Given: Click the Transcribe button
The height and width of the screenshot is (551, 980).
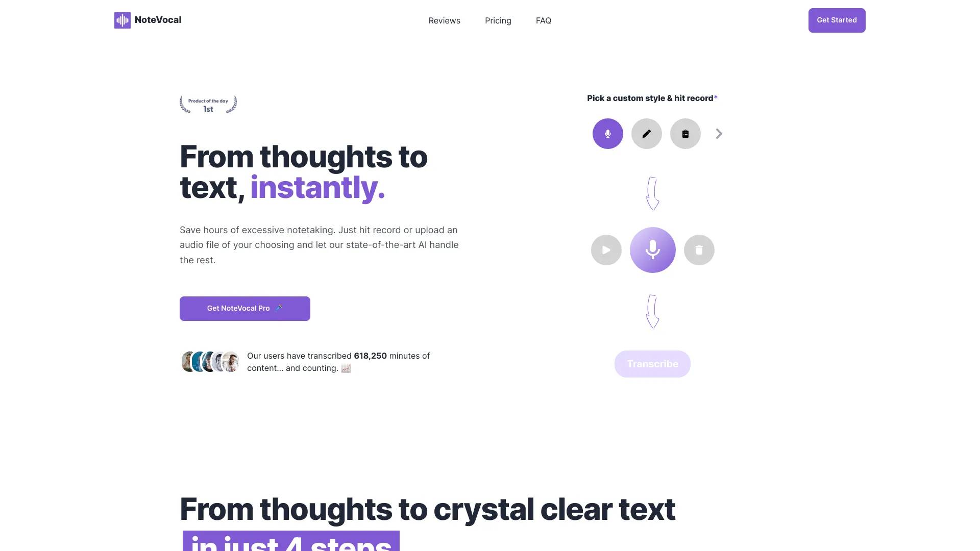Looking at the screenshot, I should [652, 363].
